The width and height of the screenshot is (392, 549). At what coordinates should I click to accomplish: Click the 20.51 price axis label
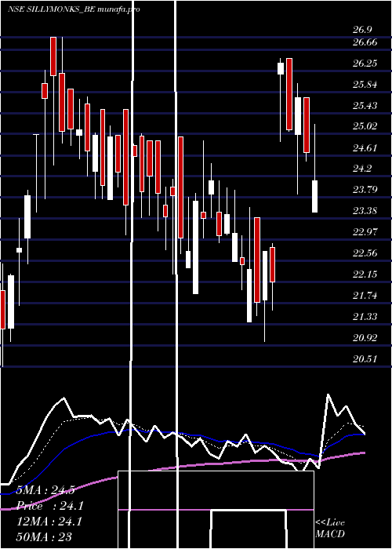(x=365, y=359)
